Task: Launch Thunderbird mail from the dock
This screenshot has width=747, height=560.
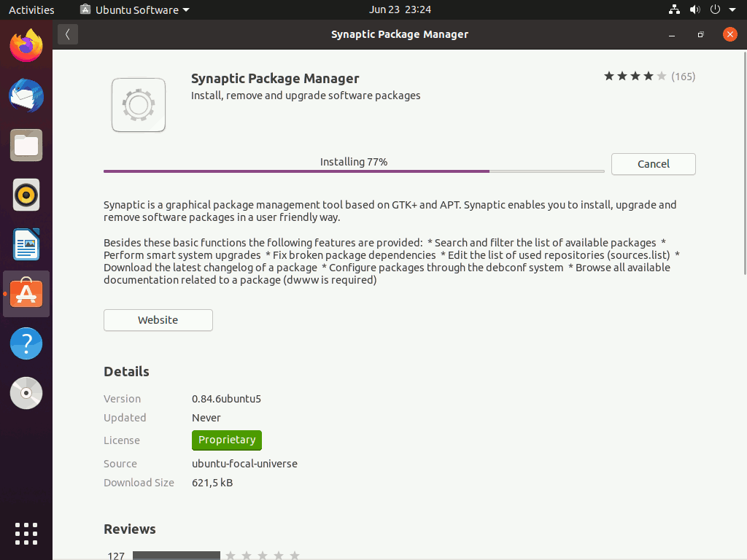Action: point(26,96)
